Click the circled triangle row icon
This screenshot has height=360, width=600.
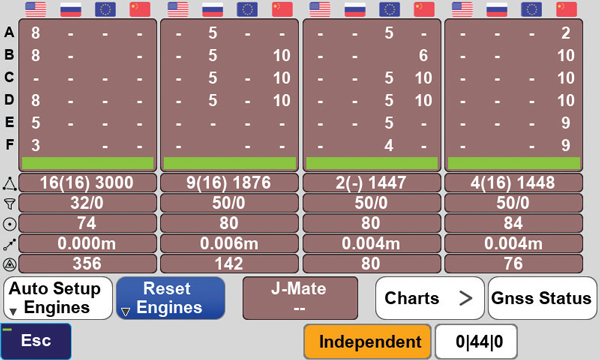[10, 264]
